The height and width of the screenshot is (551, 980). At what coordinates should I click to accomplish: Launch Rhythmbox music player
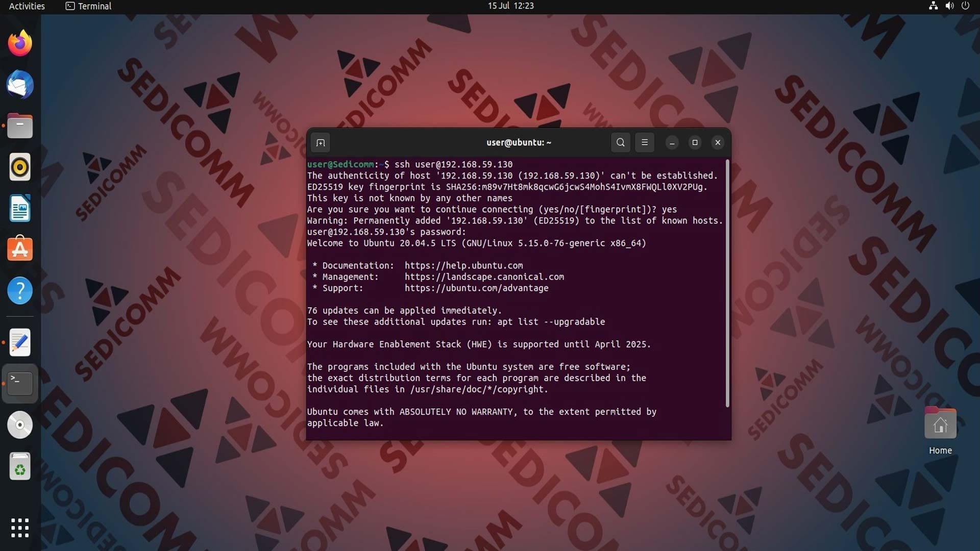20,167
